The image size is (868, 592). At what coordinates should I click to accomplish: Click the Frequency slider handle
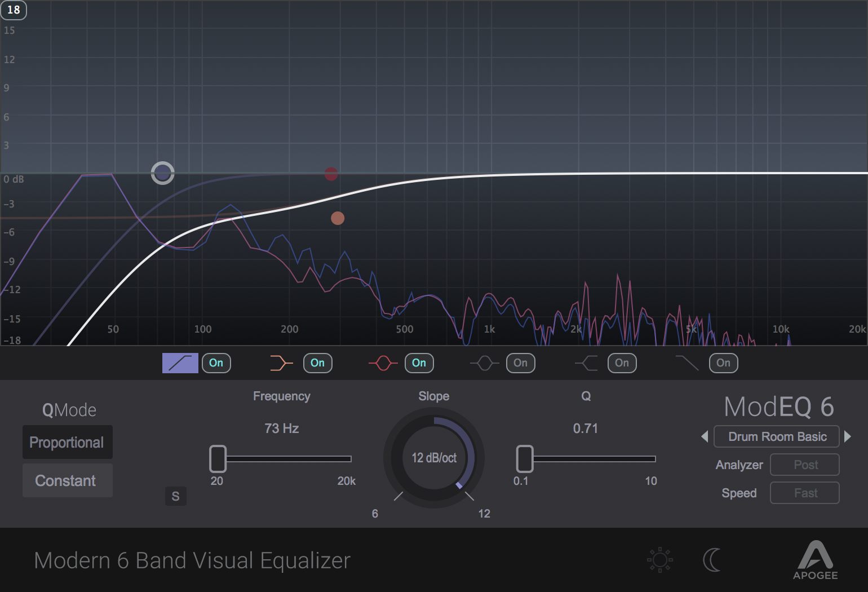point(217,460)
